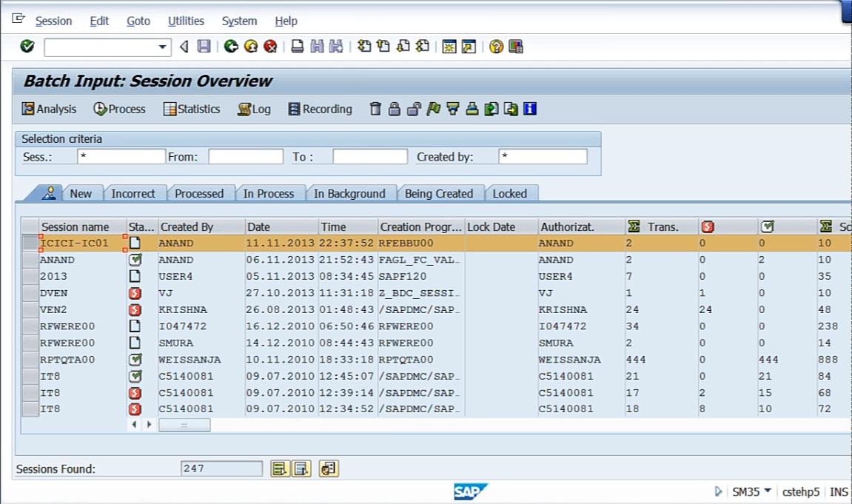The height and width of the screenshot is (504, 852).
Task: Click the table's scroll-left arrow
Action: pyautogui.click(x=134, y=425)
